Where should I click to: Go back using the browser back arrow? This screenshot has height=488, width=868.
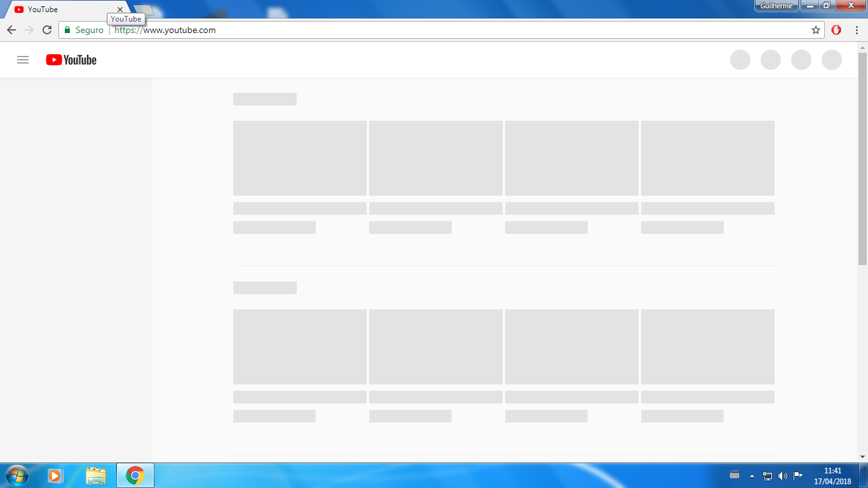[11, 30]
